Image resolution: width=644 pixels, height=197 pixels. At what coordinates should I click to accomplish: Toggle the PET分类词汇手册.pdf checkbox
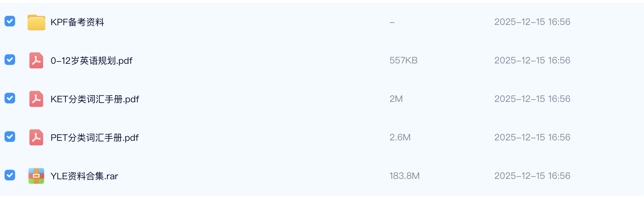point(10,137)
